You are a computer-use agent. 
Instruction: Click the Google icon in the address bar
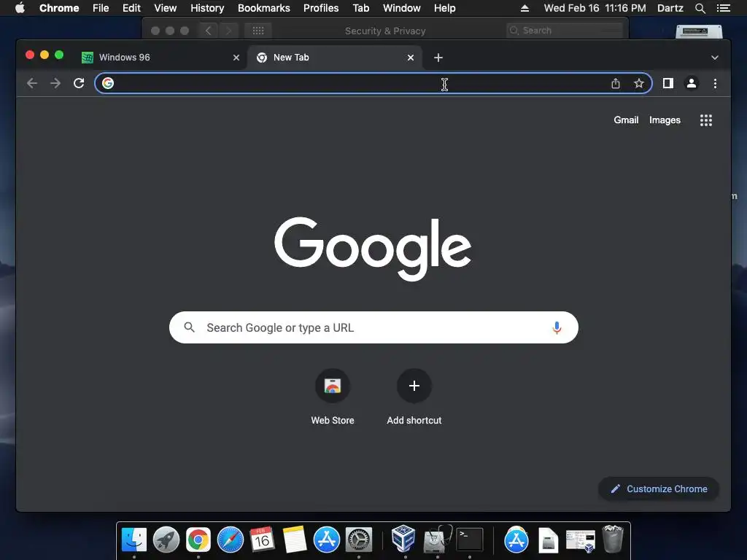coord(108,83)
